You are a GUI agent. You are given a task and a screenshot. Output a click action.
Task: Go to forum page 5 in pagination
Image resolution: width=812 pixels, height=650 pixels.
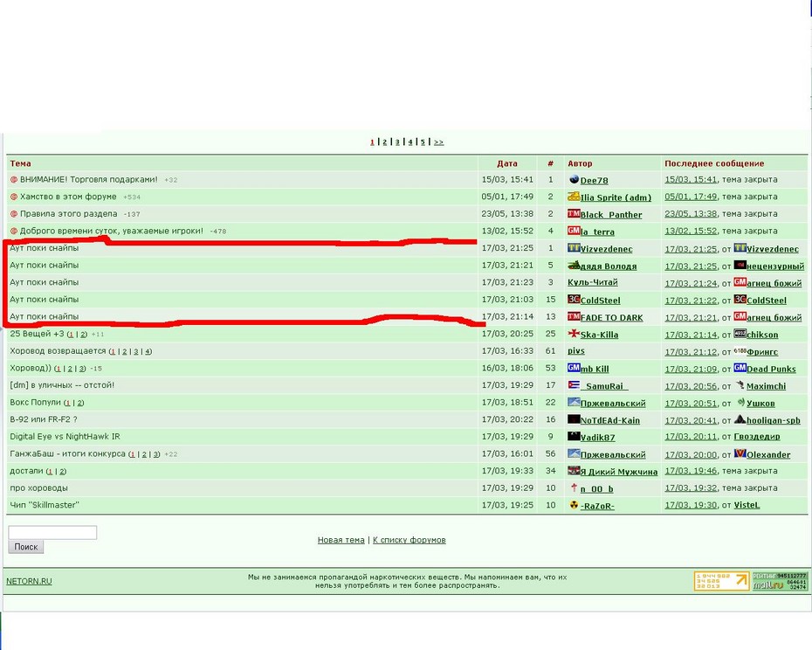point(423,142)
